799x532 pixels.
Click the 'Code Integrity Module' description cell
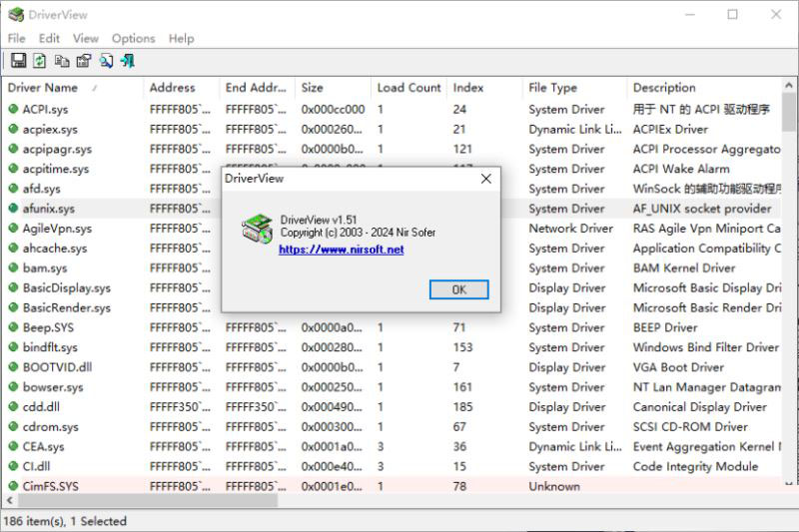[x=695, y=466]
